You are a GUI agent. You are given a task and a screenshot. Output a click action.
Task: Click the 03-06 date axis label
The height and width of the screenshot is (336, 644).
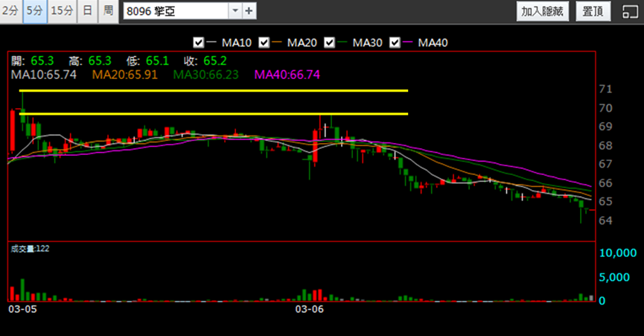(x=309, y=309)
